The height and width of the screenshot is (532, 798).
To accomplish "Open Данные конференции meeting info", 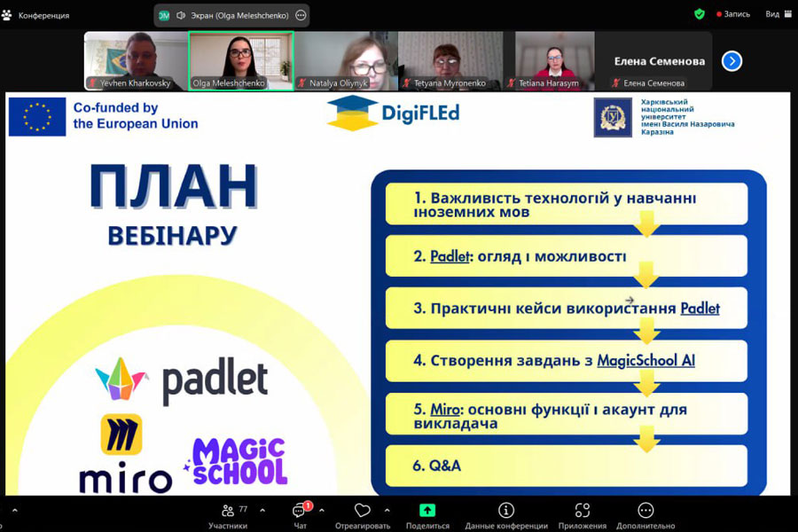I will 506,516.
